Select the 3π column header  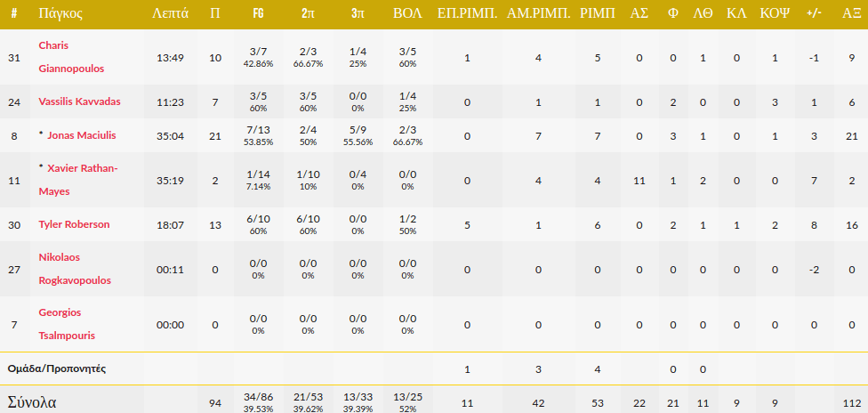pyautogui.click(x=358, y=14)
